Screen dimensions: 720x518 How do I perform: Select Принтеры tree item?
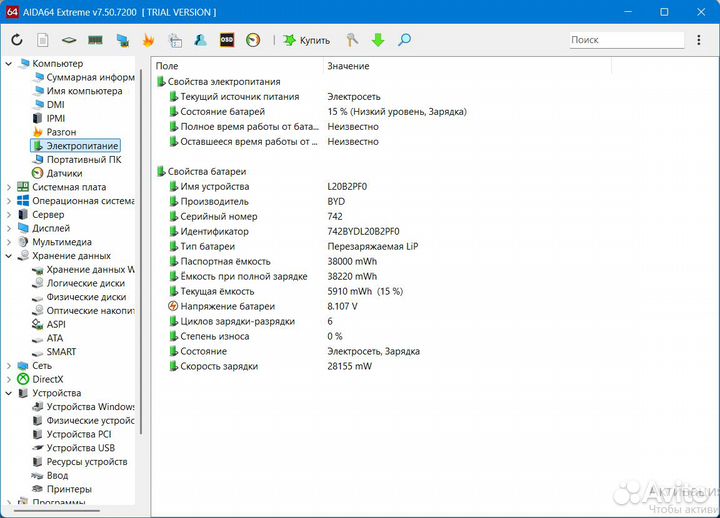pos(62,490)
